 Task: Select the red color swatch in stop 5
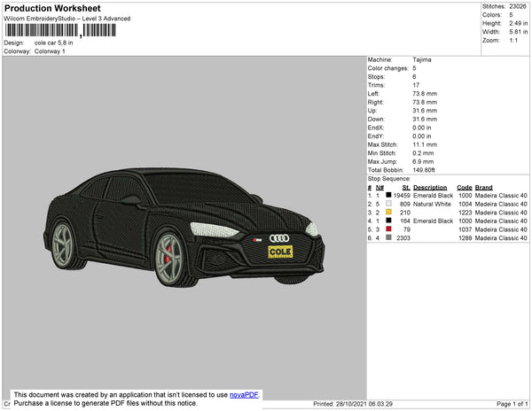(388, 229)
